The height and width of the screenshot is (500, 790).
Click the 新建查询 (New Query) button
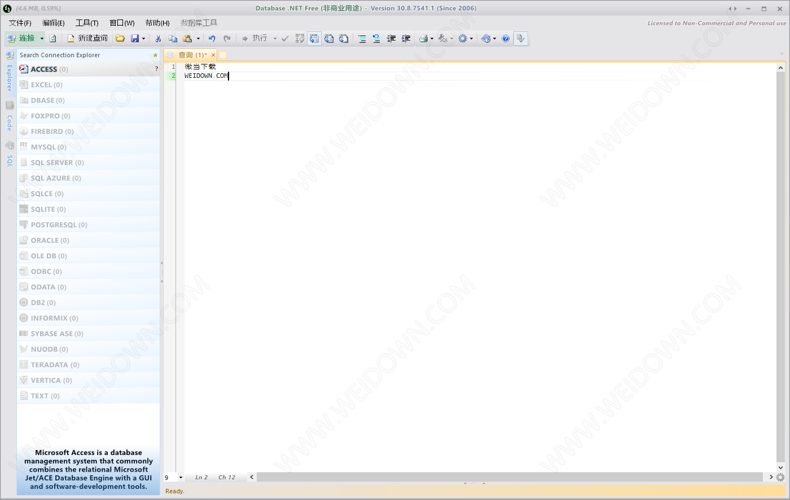87,39
